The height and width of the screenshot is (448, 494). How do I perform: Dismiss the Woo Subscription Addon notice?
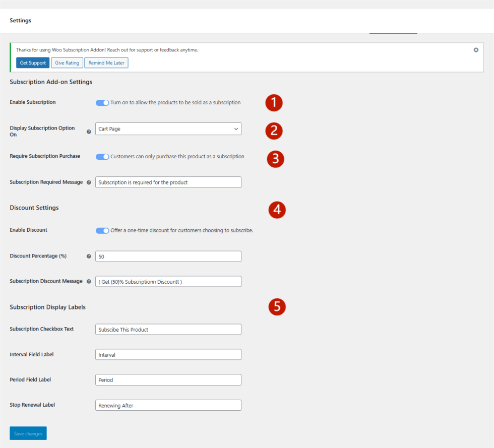point(476,50)
